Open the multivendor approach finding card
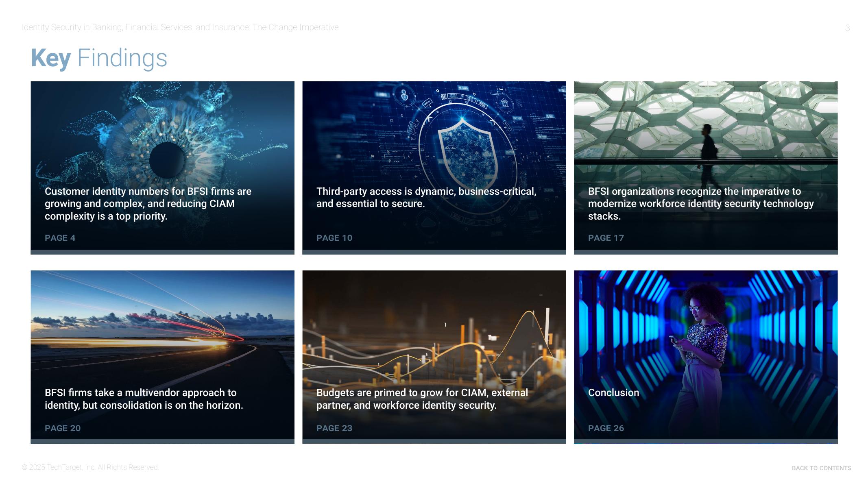 [144, 399]
